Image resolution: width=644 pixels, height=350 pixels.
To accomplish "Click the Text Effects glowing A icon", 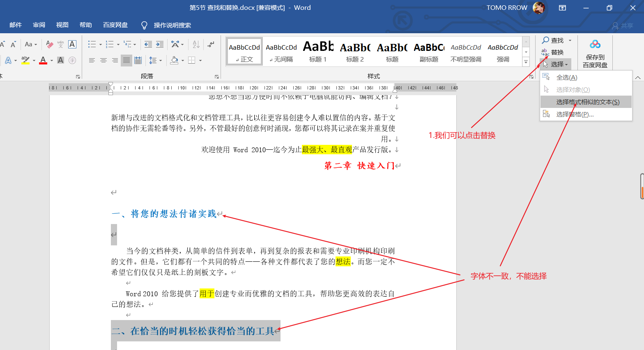I will 8,60.
